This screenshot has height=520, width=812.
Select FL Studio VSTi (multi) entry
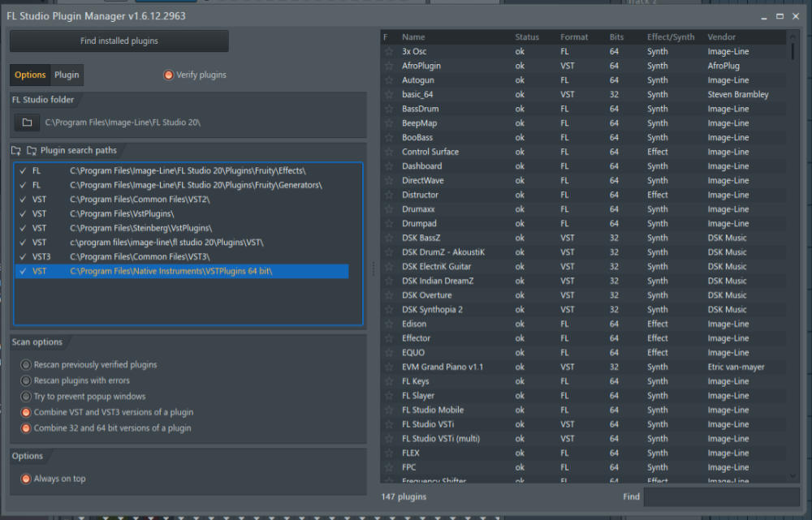click(x=584, y=439)
